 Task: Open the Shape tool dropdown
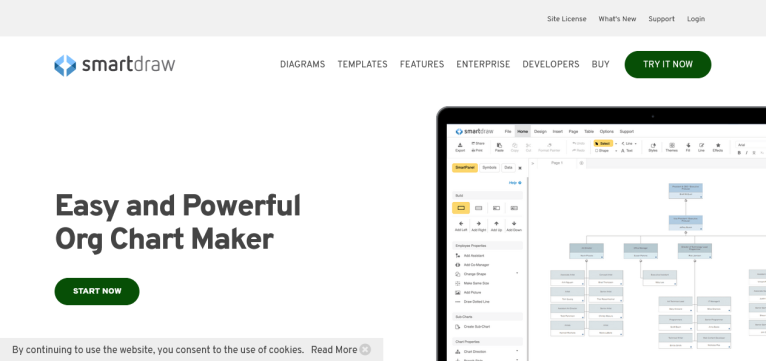[616, 150]
